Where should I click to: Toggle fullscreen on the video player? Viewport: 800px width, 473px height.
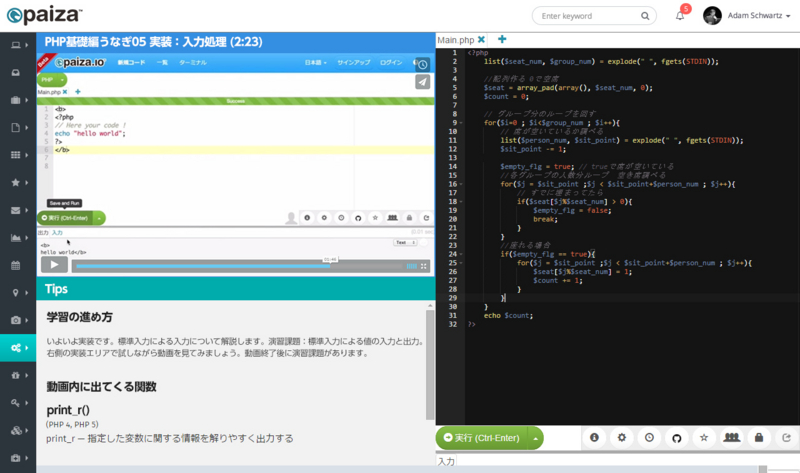pyautogui.click(x=423, y=266)
